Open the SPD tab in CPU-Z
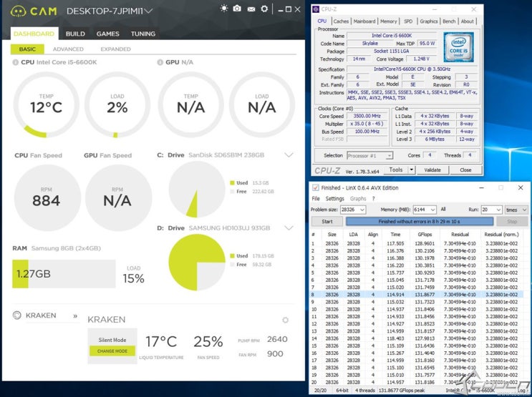The width and height of the screenshot is (532, 397). 408,21
